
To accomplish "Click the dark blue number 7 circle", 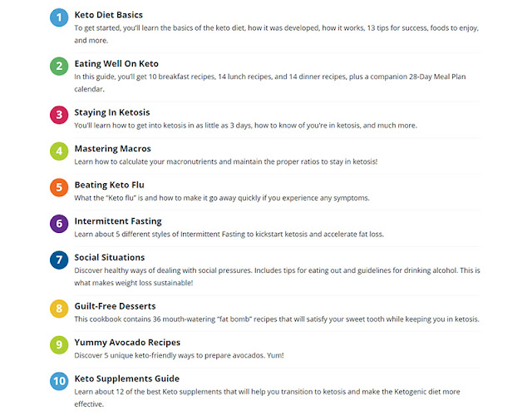I will pyautogui.click(x=58, y=260).
